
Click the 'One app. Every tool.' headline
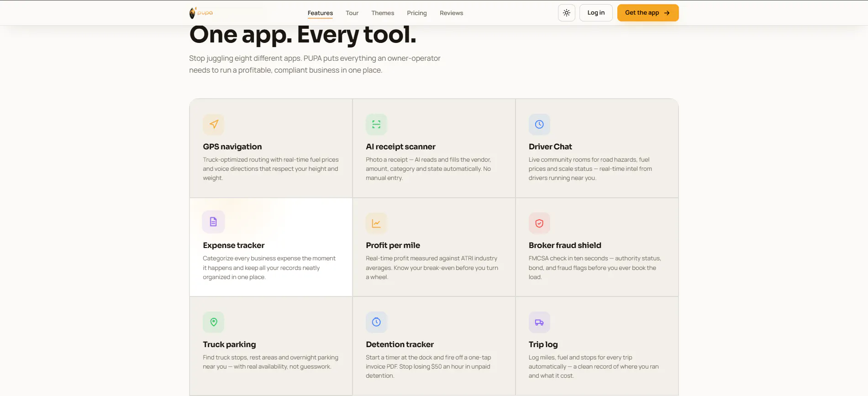tap(303, 35)
